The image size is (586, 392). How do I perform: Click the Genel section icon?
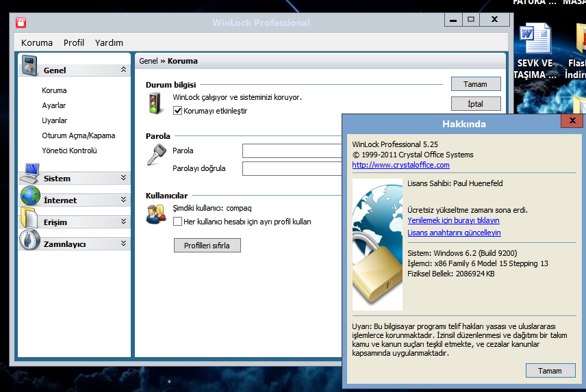[x=29, y=66]
